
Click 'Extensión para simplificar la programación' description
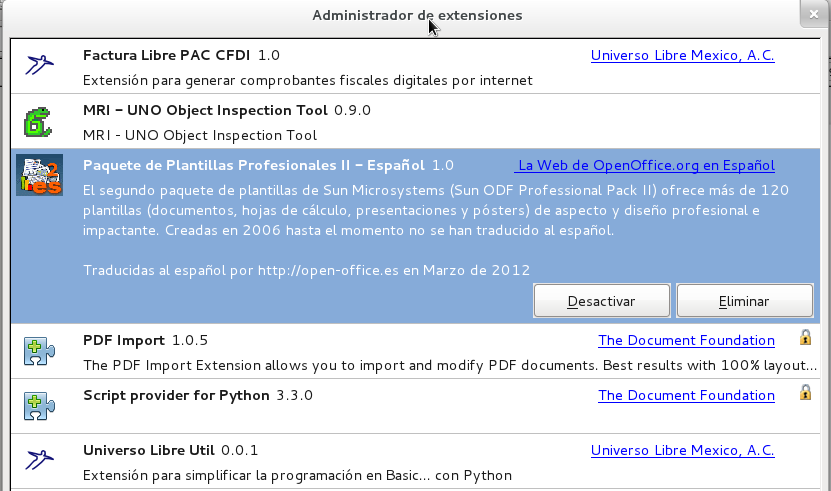297,475
